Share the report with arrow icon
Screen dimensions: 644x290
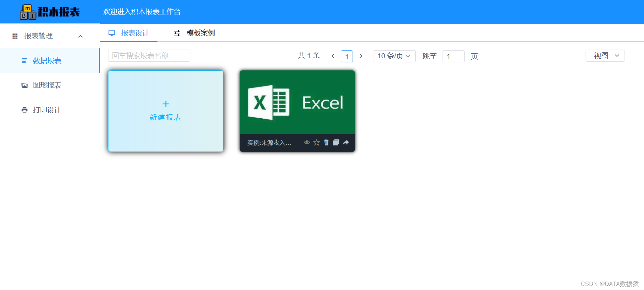tap(346, 142)
